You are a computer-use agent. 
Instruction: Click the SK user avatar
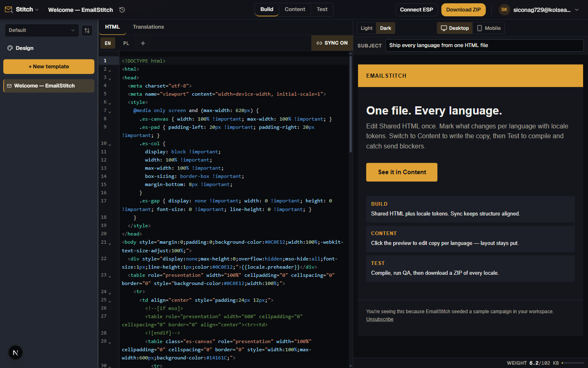(504, 9)
